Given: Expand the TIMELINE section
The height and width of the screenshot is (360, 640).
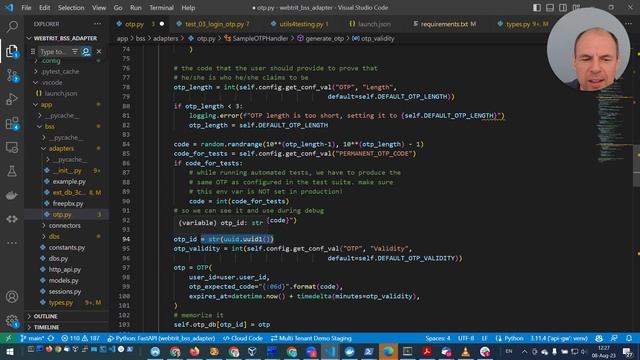Looking at the screenshot, I should click(46, 327).
